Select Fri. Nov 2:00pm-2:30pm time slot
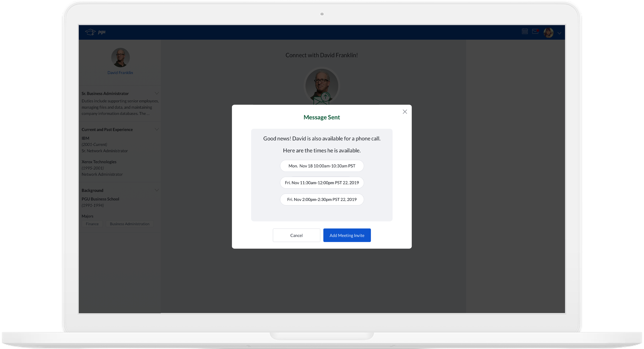Image resolution: width=644 pixels, height=349 pixels. click(322, 199)
